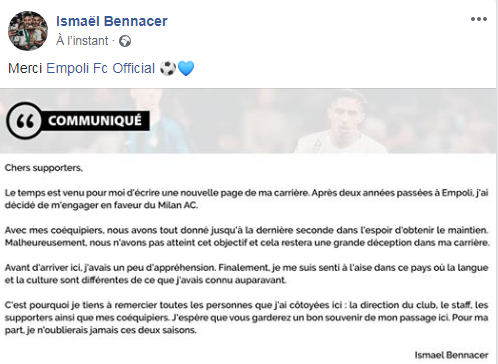This screenshot has height=364, width=498.
Task: Click the Ismael Bennacer signature at bottom
Action: (451, 355)
